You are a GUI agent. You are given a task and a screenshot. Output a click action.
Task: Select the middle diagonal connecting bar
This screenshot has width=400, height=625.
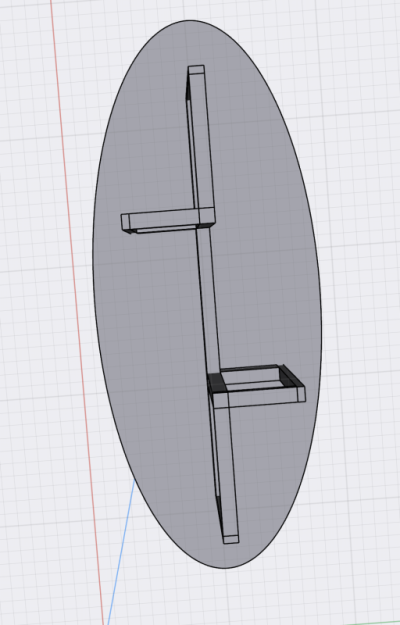point(208,299)
